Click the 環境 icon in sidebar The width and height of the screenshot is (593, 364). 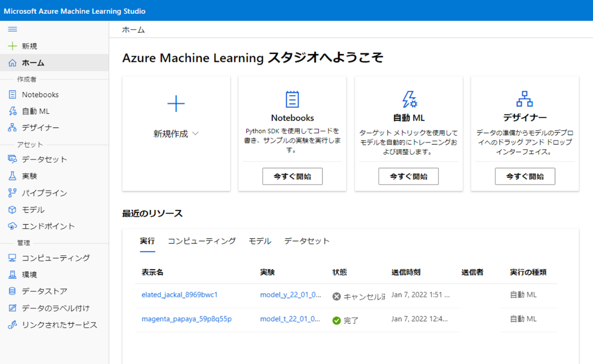(12, 275)
